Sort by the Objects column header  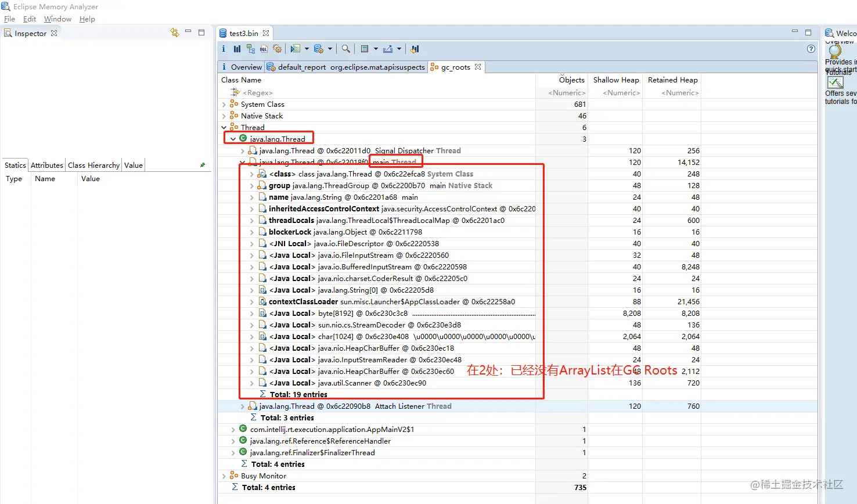point(561,80)
